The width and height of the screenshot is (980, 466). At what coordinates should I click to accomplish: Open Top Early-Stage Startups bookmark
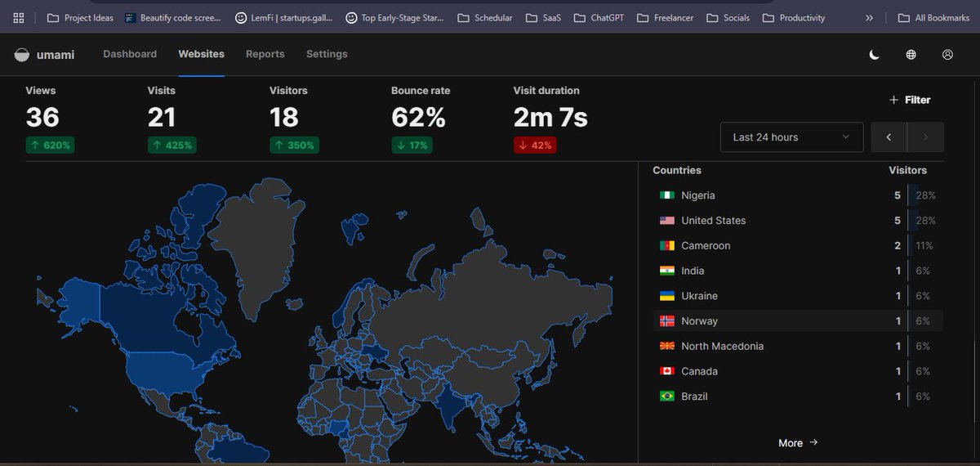pos(395,17)
